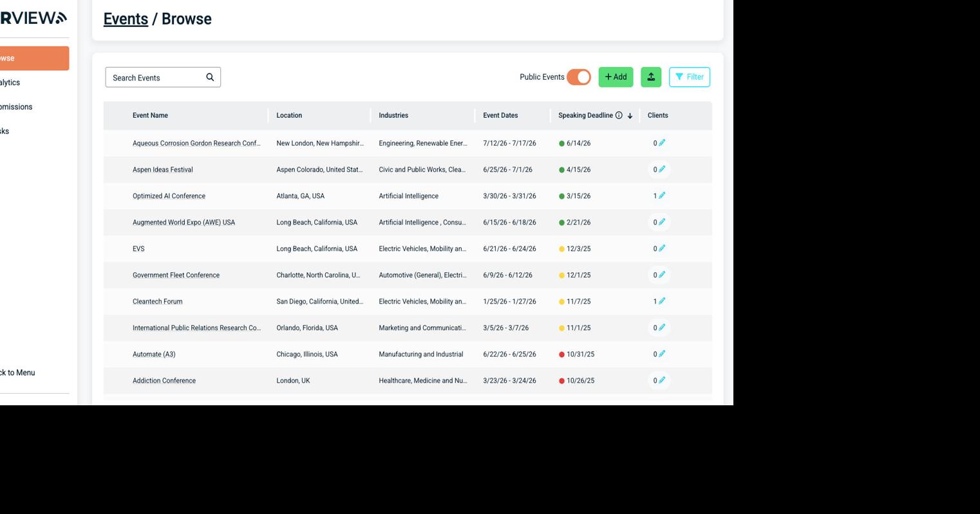The height and width of the screenshot is (514, 980).
Task: Edit clients for the Cleantech Forum row
Action: click(x=662, y=301)
